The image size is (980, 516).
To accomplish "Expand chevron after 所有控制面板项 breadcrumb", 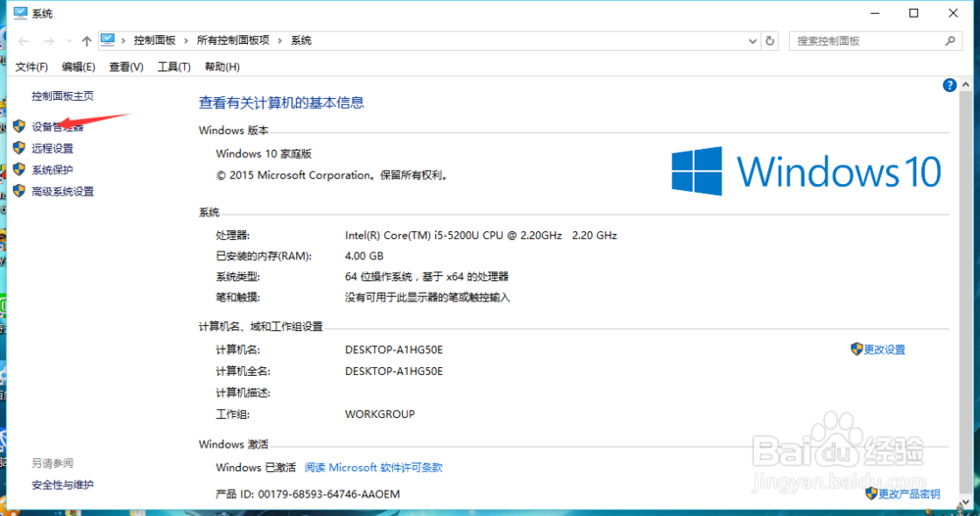I will [280, 40].
